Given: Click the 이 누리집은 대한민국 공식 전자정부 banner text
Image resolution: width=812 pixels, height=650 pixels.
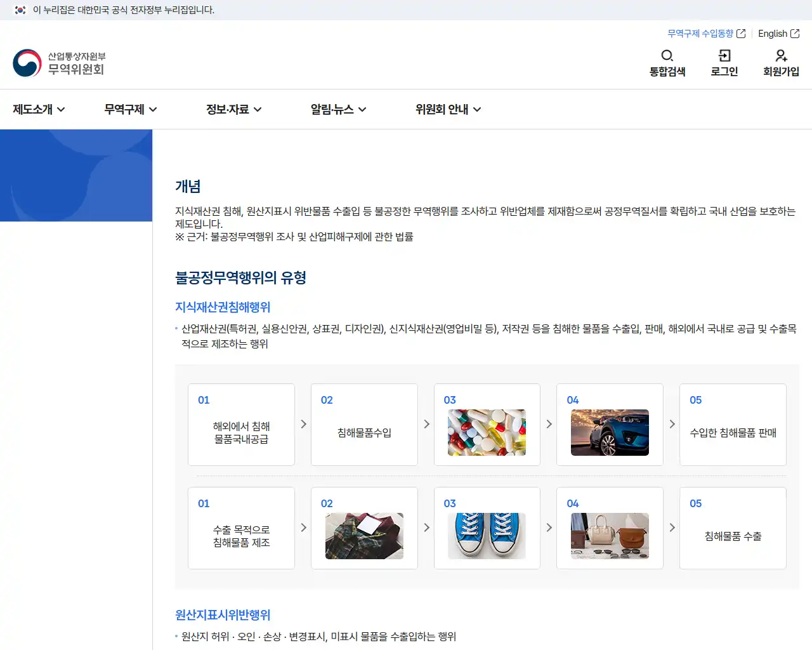Looking at the screenshot, I should point(124,10).
